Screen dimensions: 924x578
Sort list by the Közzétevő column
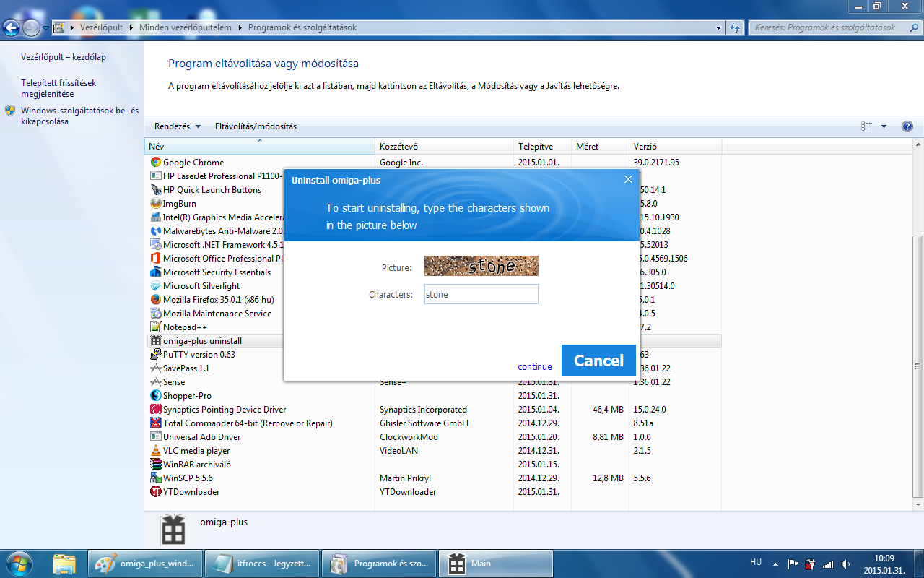(x=444, y=147)
